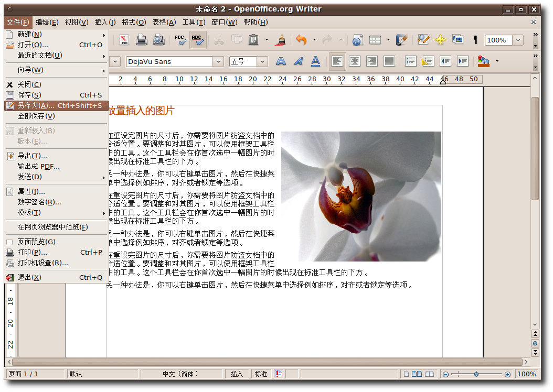Click the Navigation circle button below scrollbar
Screen dimensions: 553x392
(x=535, y=343)
